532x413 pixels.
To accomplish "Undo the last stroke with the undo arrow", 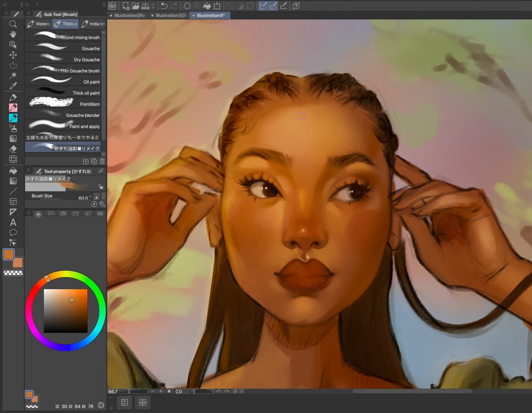I will pos(164,5).
